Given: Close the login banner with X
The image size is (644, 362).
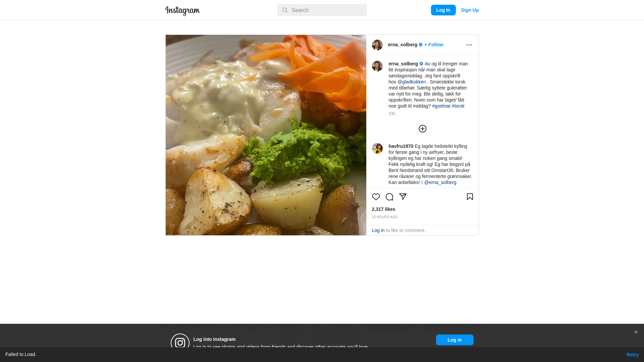Looking at the screenshot, I should click(636, 332).
